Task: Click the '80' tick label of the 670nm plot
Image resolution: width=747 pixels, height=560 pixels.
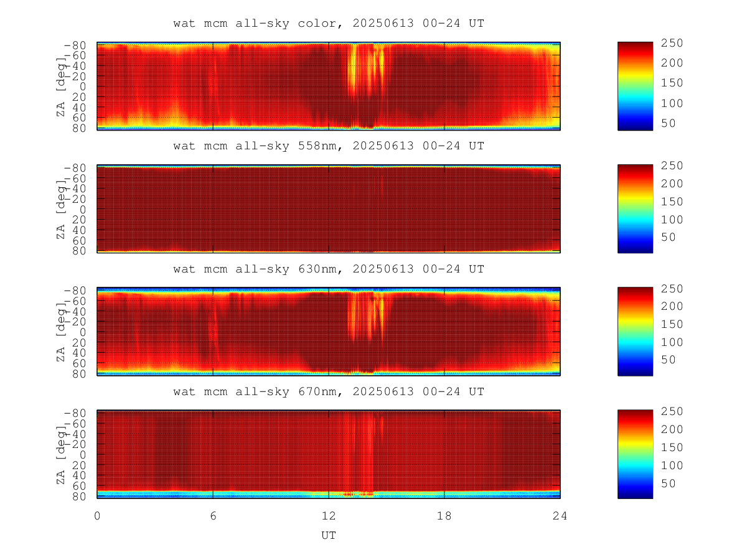Action: [x=79, y=496]
